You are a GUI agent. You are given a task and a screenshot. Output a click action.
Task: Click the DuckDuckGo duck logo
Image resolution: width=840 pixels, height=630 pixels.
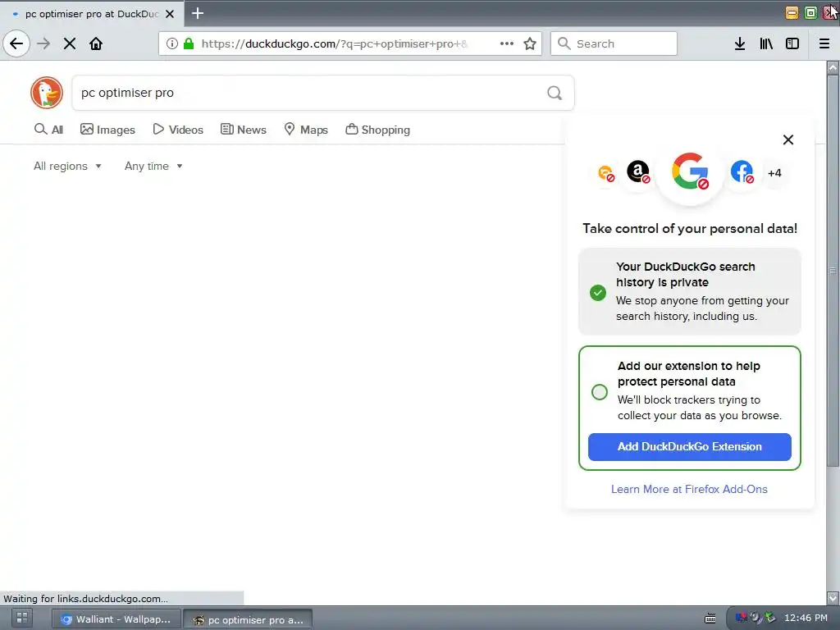47,93
